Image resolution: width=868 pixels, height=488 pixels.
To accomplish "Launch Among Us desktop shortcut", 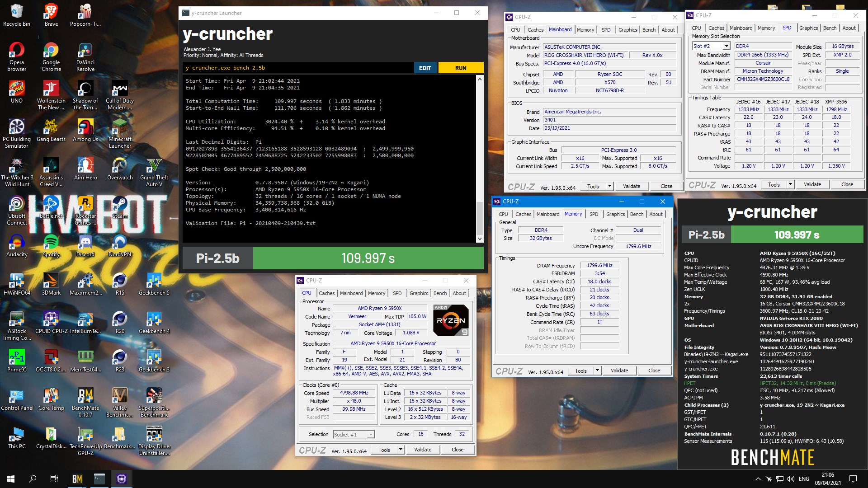I will point(85,130).
